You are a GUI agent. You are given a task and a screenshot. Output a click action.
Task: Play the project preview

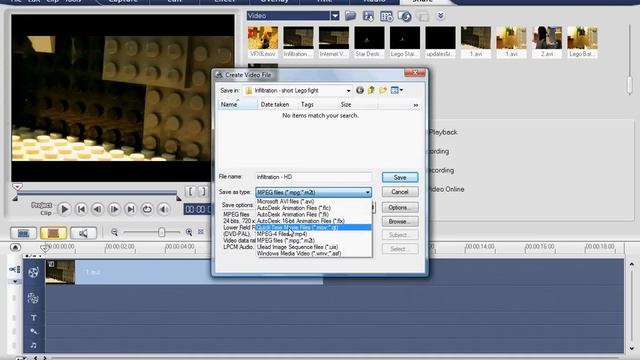64,209
